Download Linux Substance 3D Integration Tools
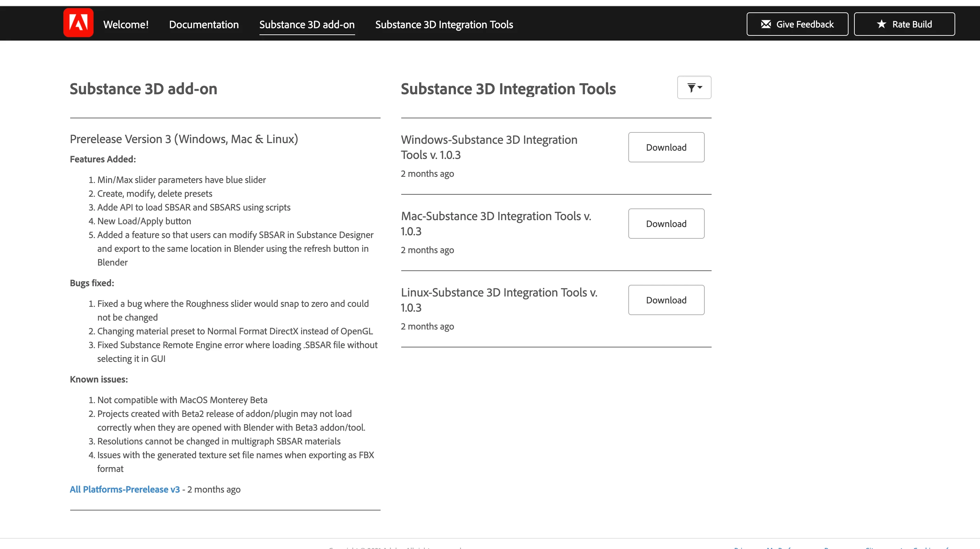980x549 pixels. point(666,300)
